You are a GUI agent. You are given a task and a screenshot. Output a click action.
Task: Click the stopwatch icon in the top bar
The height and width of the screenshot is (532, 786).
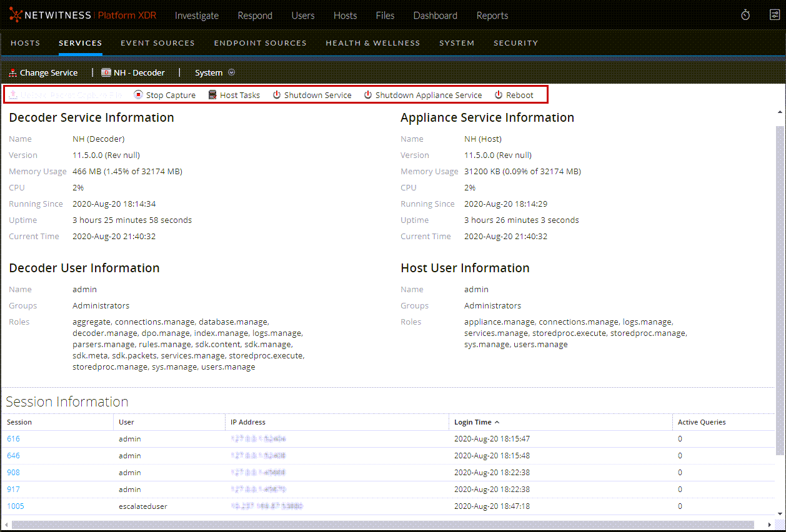[x=745, y=14]
